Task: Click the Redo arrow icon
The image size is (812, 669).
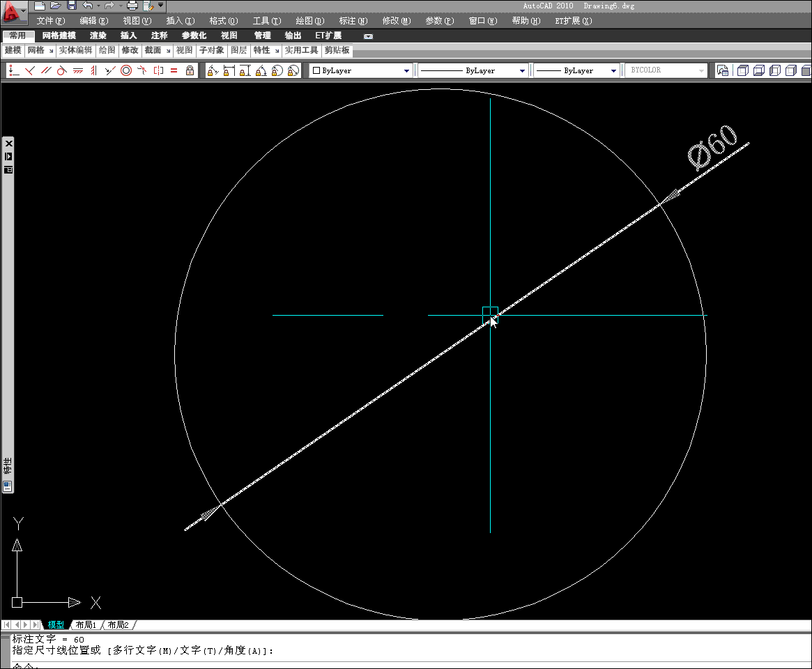Action: click(109, 6)
